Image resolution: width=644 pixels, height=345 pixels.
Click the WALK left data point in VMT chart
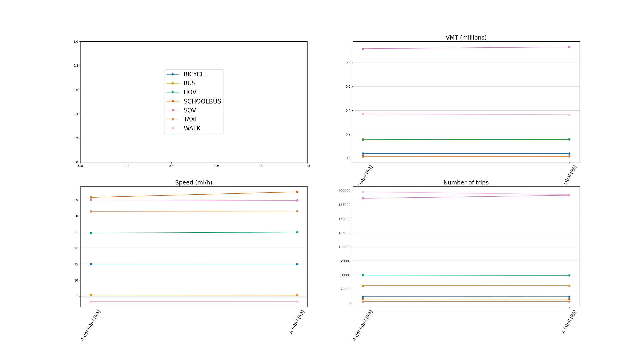point(363,114)
